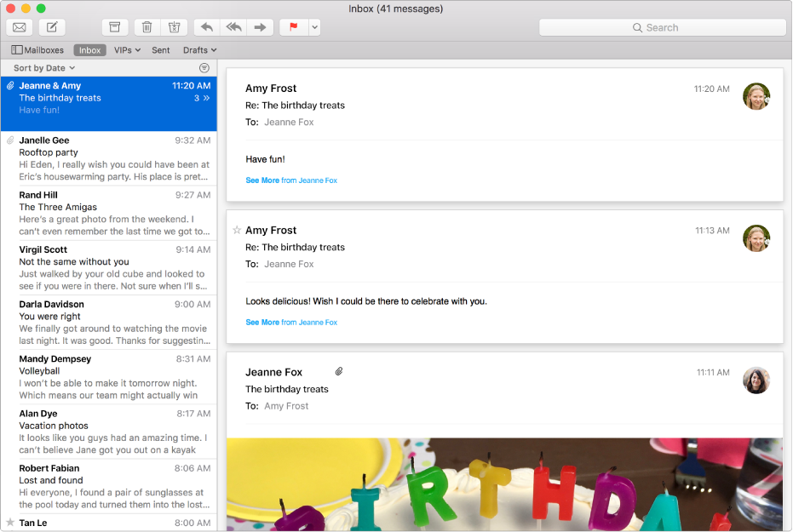The height and width of the screenshot is (532, 793).
Task: Toggle VIP star beside Amy Frost 11:13 message
Action: tap(237, 230)
